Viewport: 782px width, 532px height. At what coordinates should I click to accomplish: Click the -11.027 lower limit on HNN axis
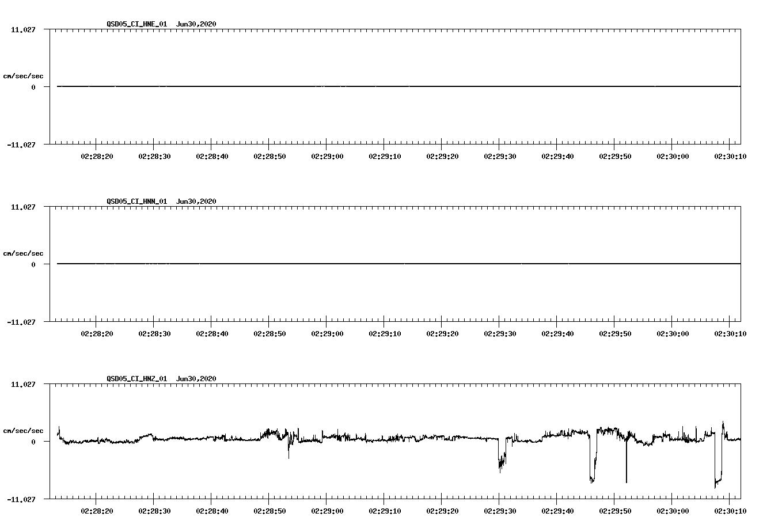tap(21, 322)
